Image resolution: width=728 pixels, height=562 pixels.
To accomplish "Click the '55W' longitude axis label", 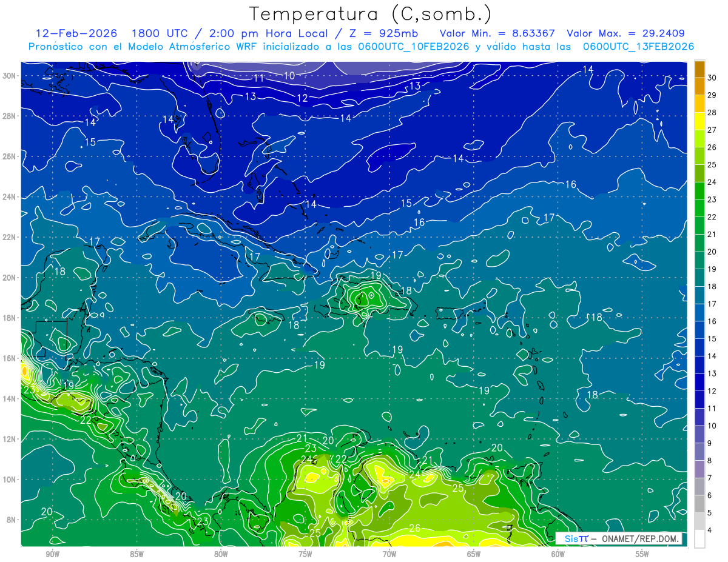I will click(x=642, y=554).
